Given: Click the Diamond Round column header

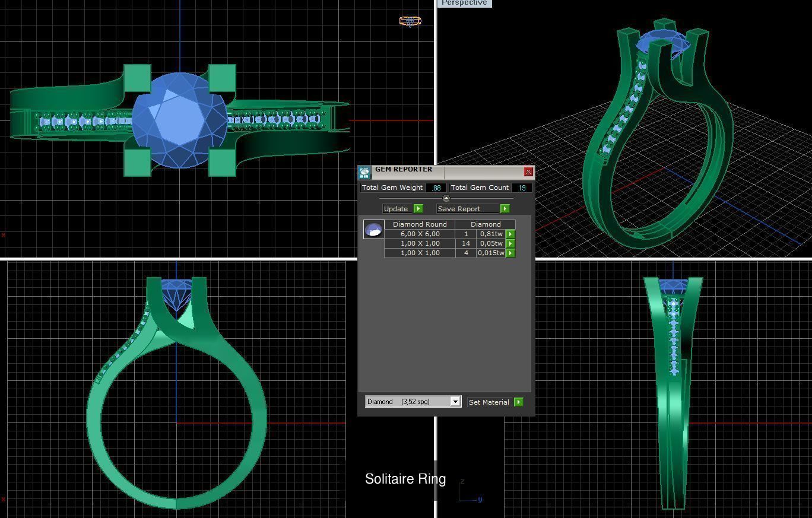Looking at the screenshot, I should click(x=420, y=224).
